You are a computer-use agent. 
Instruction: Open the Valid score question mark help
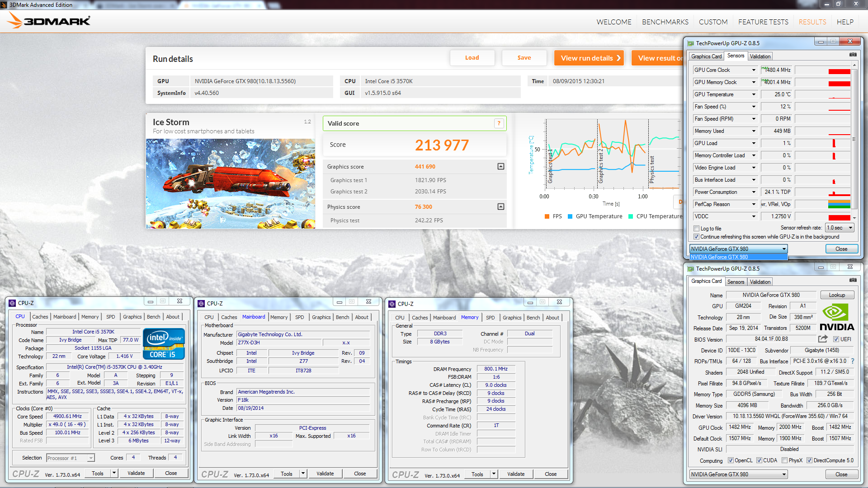[x=499, y=123]
